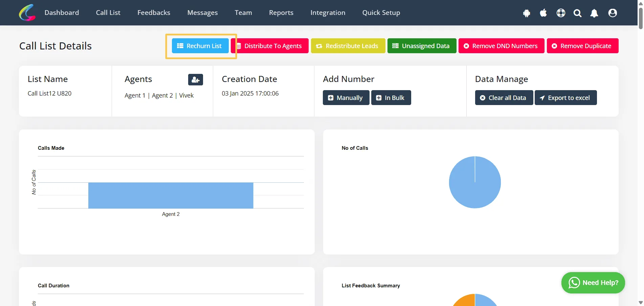Click the No of Calls pie chart
This screenshot has width=644, height=306.
pyautogui.click(x=475, y=182)
